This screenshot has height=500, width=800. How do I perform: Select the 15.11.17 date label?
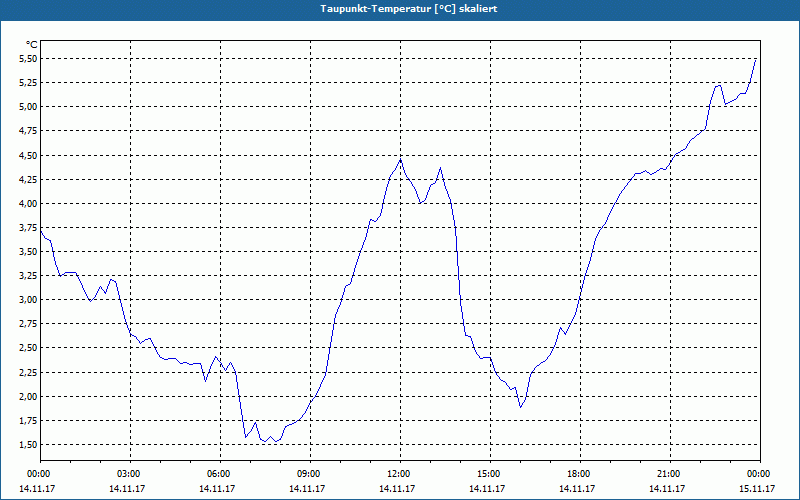pyautogui.click(x=757, y=488)
